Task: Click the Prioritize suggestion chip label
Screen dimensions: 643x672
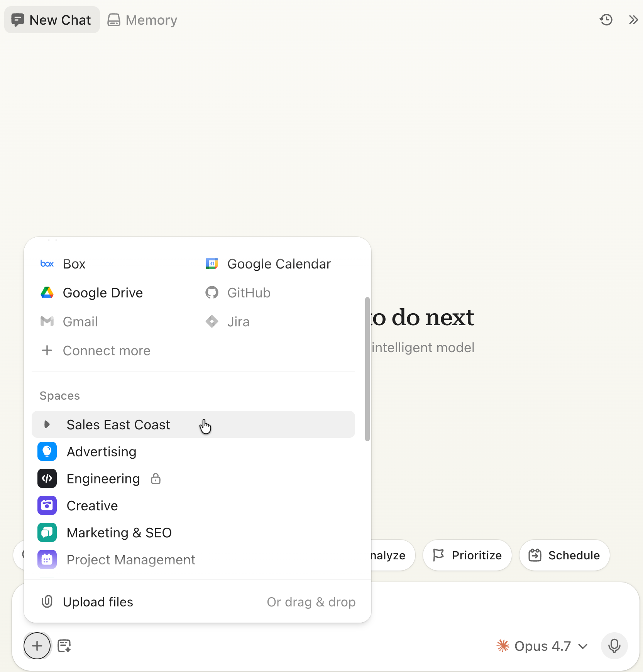Action: click(477, 555)
